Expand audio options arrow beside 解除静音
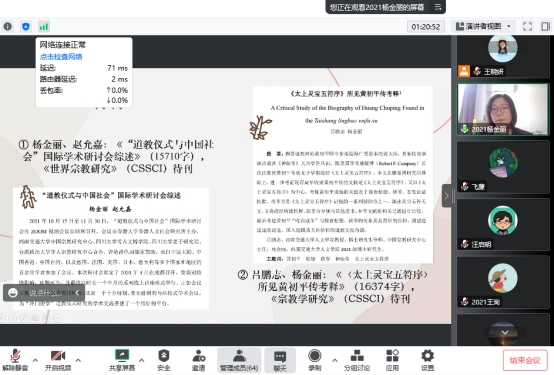Viewport: 554px width, 375px height. pyautogui.click(x=35, y=360)
